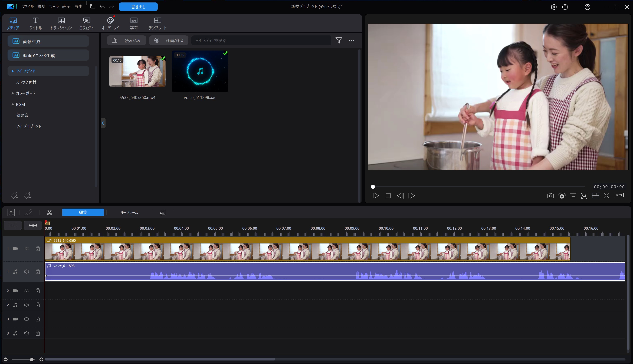Image resolution: width=633 pixels, height=364 pixels.
Task: Lock video track 2 with the padlock icon
Action: click(38, 290)
